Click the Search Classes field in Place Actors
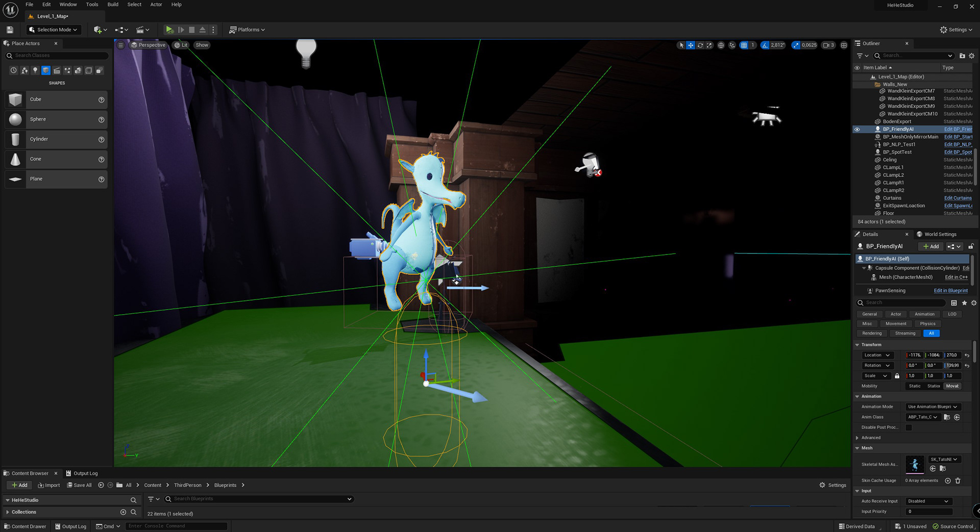Viewport: 980px width, 532px height. (57, 56)
